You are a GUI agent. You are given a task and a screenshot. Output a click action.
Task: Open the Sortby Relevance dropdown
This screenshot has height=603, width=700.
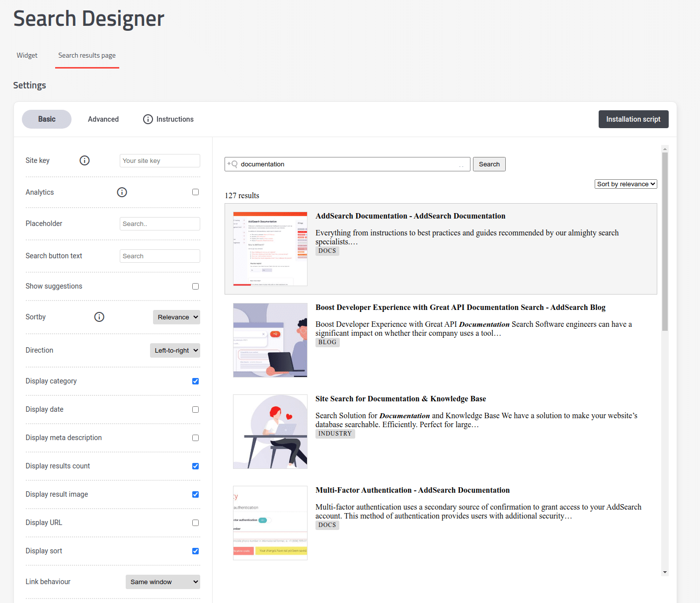[176, 317]
